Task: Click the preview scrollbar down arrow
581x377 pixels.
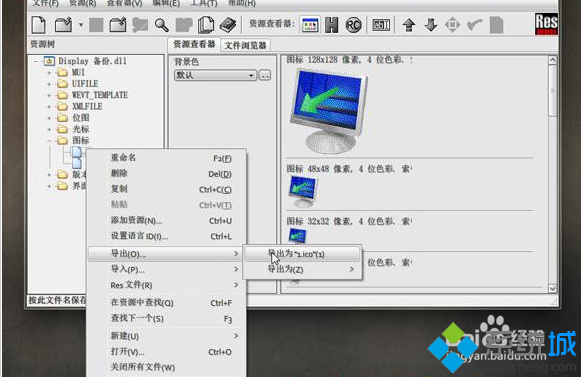Action: tap(552, 288)
